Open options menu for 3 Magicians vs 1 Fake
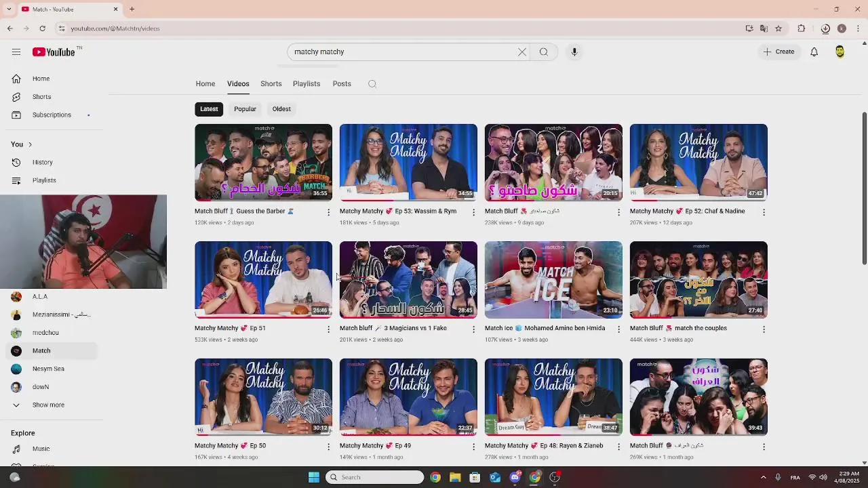Viewport: 868px width, 488px height. coord(474,329)
